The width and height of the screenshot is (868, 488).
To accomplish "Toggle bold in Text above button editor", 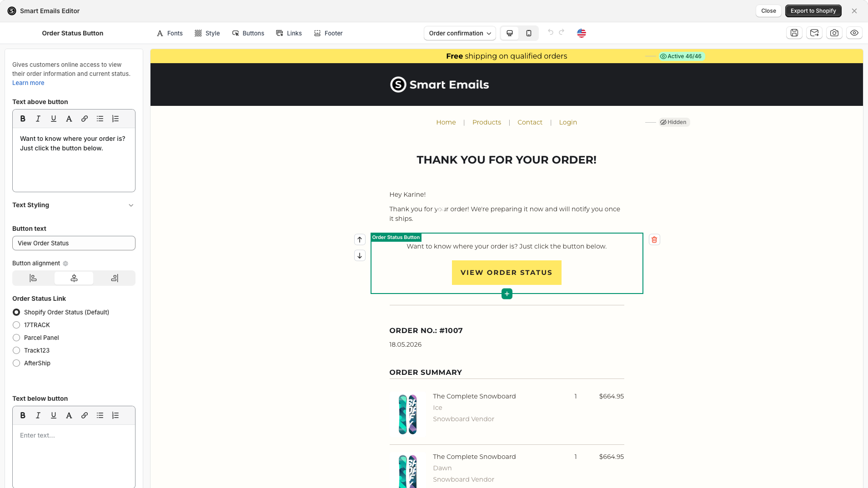I will pyautogui.click(x=23, y=119).
